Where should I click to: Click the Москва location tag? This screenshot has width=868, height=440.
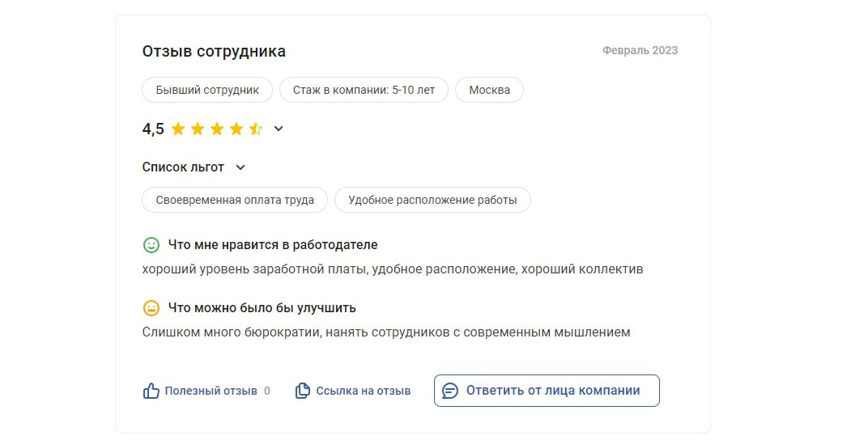tap(489, 90)
